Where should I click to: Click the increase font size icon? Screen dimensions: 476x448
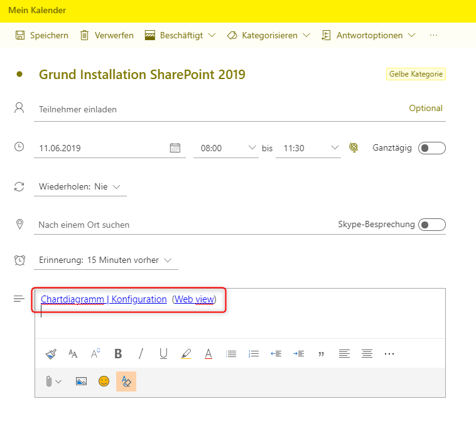pyautogui.click(x=95, y=353)
